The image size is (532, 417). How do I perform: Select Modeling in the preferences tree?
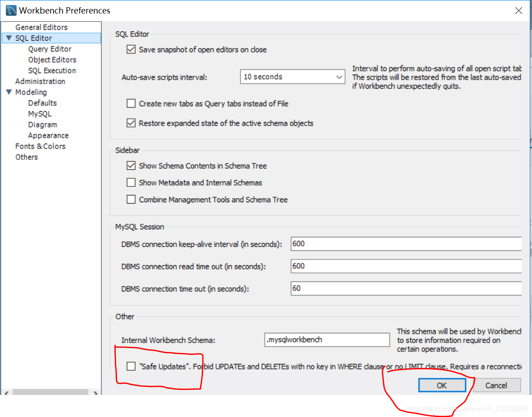31,92
